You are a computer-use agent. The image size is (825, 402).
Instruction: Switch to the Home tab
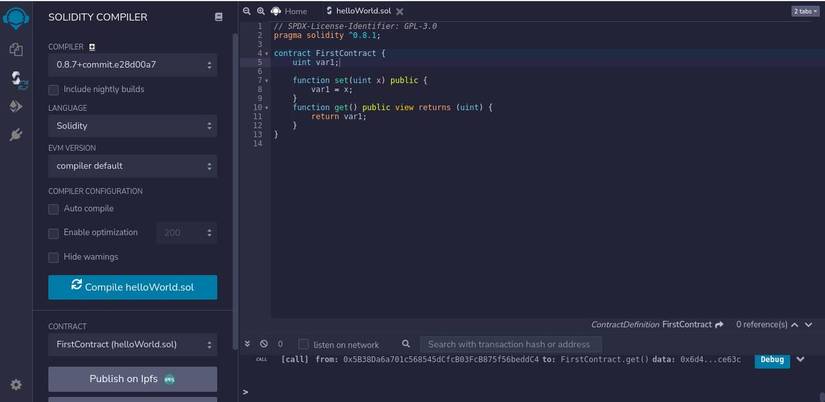pyautogui.click(x=289, y=11)
